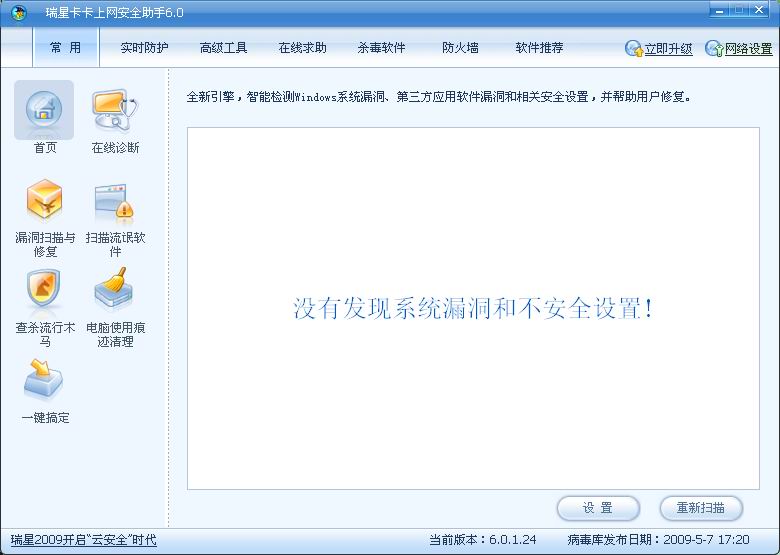This screenshot has height=555, width=780.
Task: Open the 软件推荐 tab
Action: (x=539, y=48)
